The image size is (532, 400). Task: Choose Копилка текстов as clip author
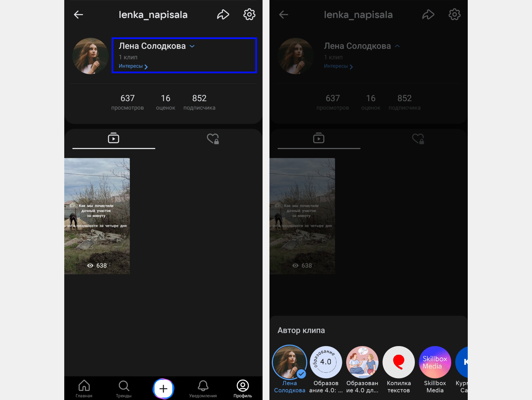tap(399, 369)
